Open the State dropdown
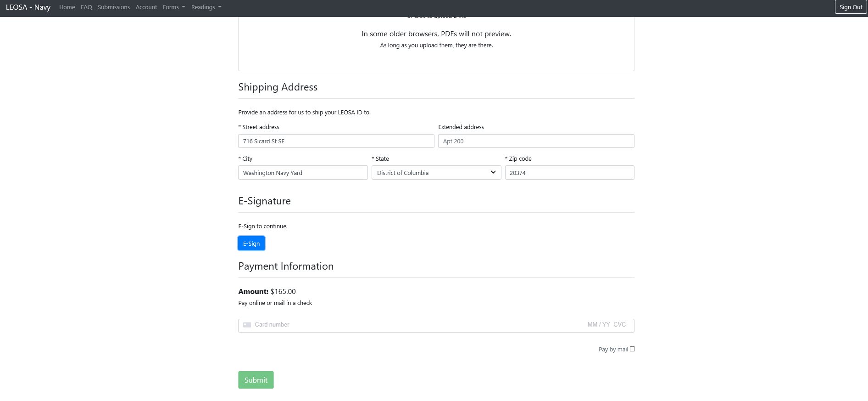The width and height of the screenshot is (868, 401). coord(436,173)
